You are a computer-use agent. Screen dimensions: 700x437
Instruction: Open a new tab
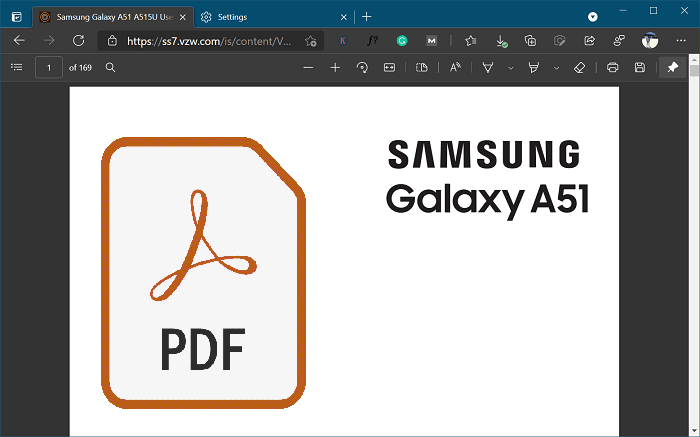point(367,17)
